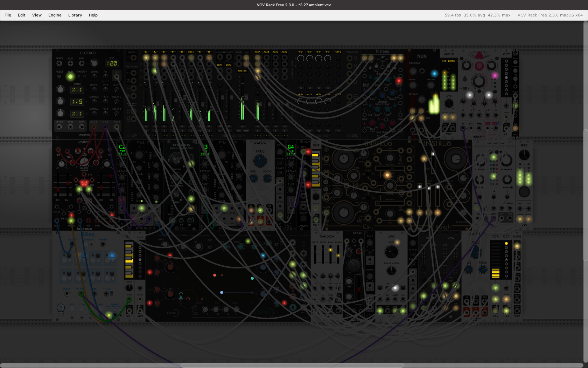This screenshot has width=588, height=368.
Task: Click the LEVEL knob on the Audio module
Action: pyautogui.click(x=449, y=103)
